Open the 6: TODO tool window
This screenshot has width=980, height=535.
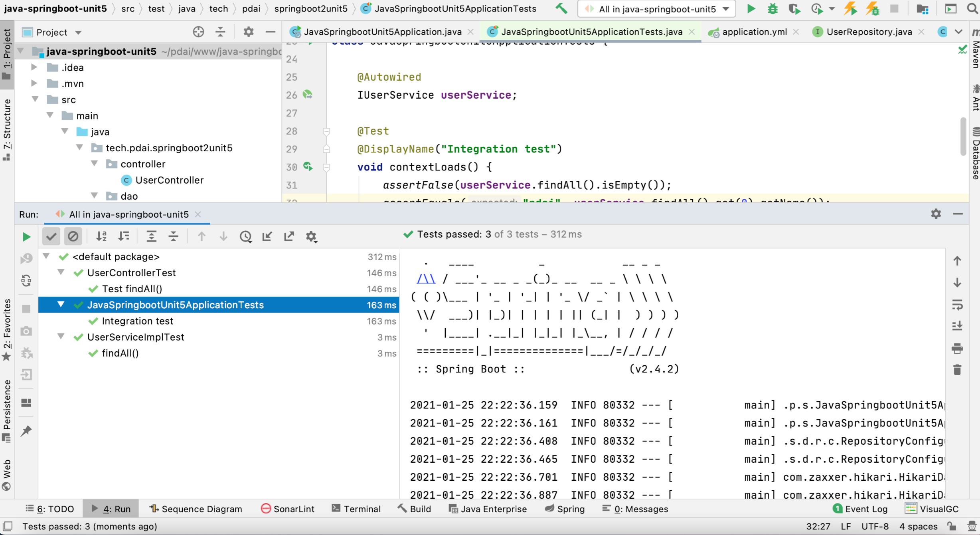click(x=49, y=509)
